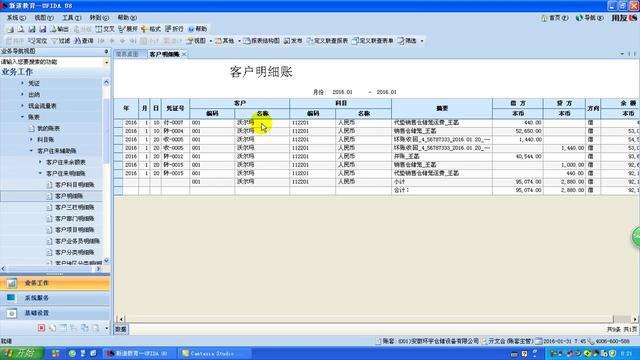The image size is (640, 360).
Task: Open the 视图 menu in the menu bar
Action: click(44, 18)
